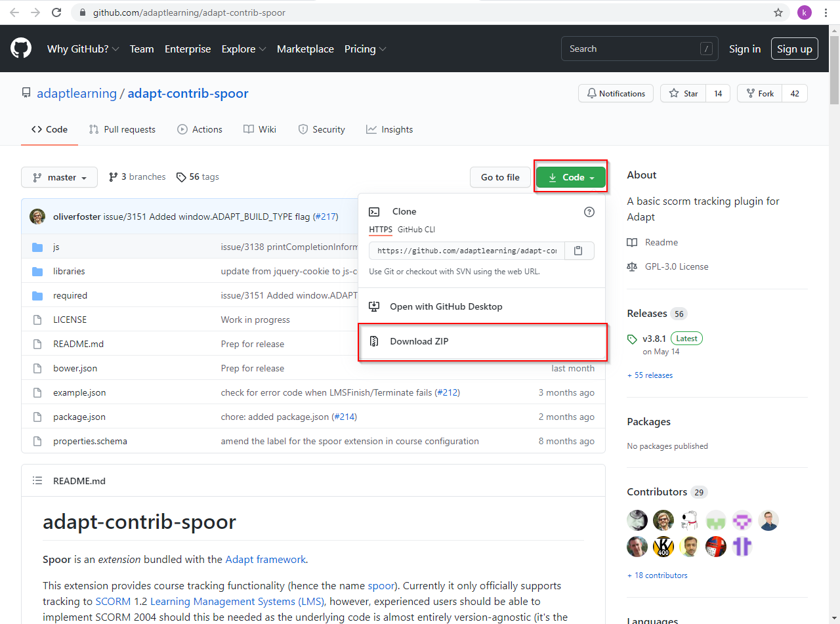This screenshot has height=624, width=840.
Task: Open package.json file
Action: (x=79, y=417)
